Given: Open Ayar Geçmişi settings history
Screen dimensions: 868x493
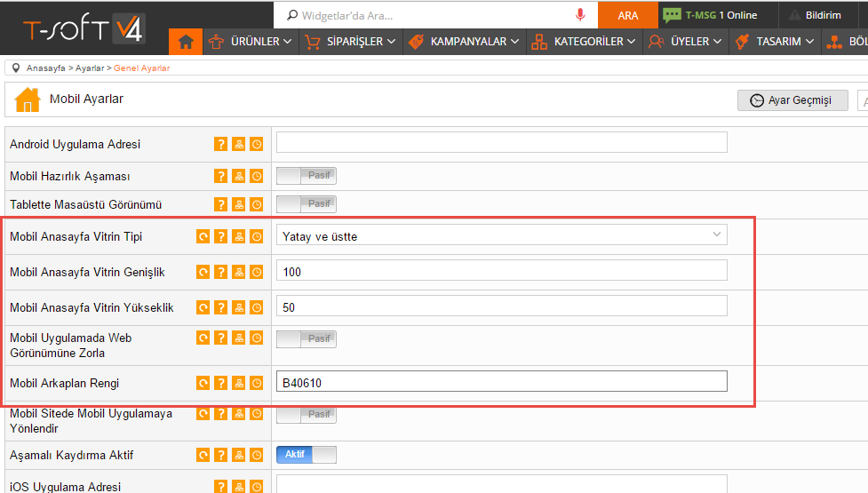Looking at the screenshot, I should 792,100.
